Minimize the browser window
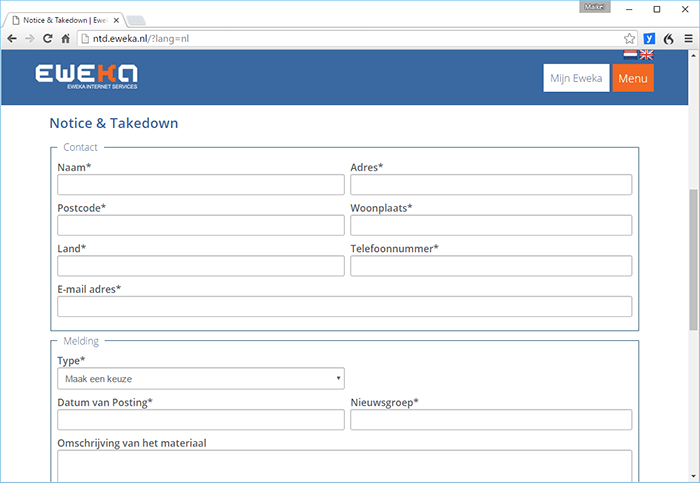This screenshot has width=700, height=483. [629, 9]
